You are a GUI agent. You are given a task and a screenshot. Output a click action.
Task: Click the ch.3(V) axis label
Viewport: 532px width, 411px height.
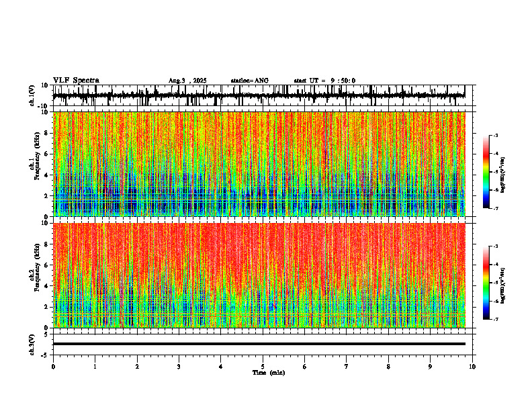(32, 345)
